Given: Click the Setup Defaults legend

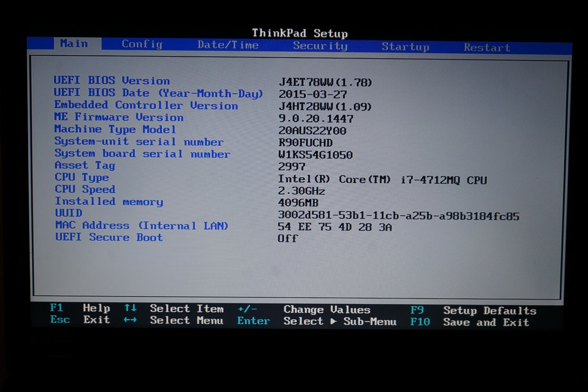Looking at the screenshot, I should coord(490,311).
